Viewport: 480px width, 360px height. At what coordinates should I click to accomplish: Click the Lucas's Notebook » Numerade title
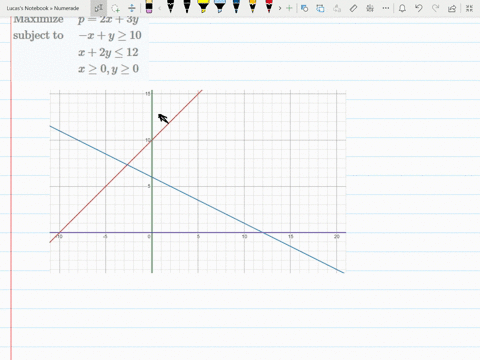point(43,8)
